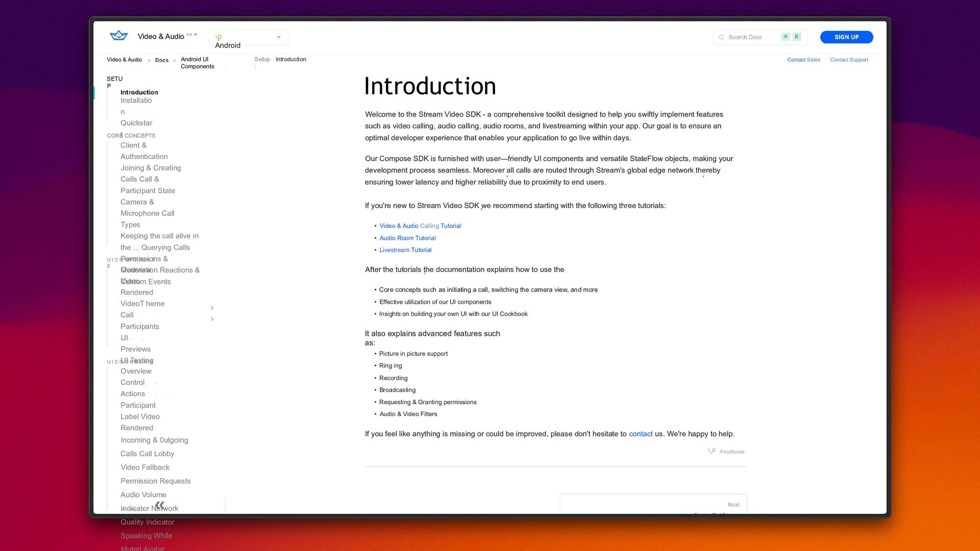Click the Setup breadcrumb label
This screenshot has height=551, width=980.
pyautogui.click(x=262, y=59)
